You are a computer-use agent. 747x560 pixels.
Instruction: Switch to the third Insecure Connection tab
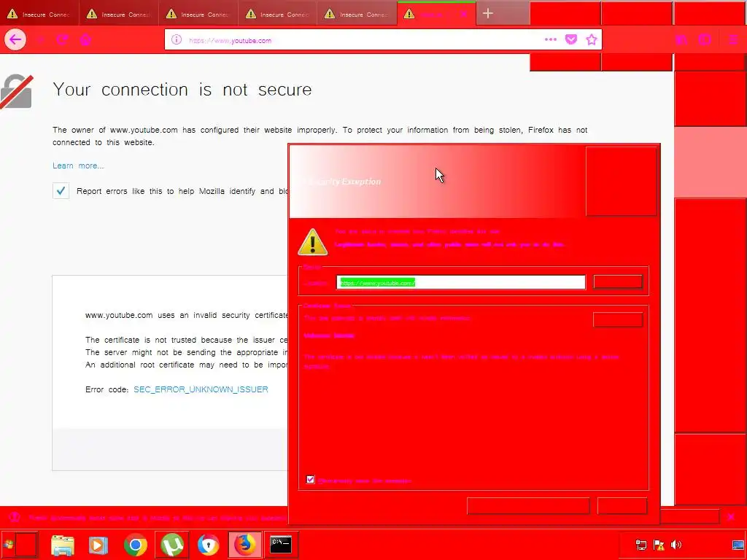(x=198, y=15)
